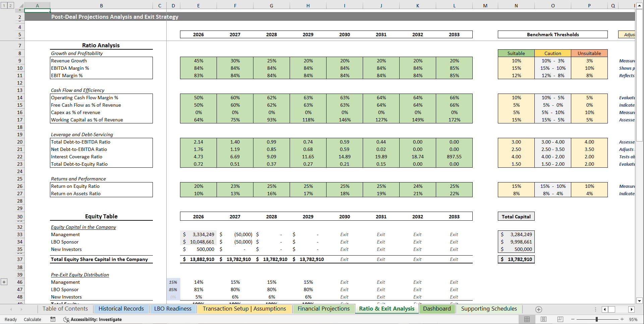Collapse outline using the level 1 button
The image size is (644, 324).
4,5
